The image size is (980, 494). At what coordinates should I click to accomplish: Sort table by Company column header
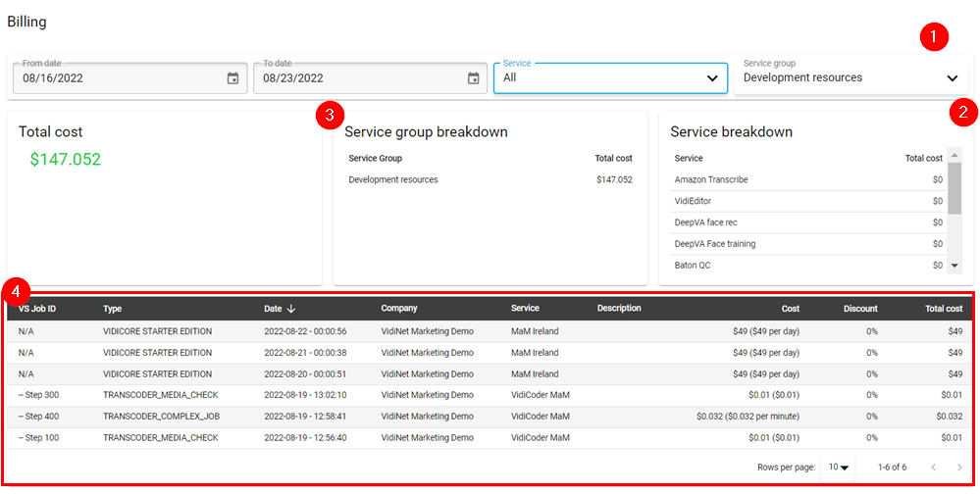tap(399, 309)
